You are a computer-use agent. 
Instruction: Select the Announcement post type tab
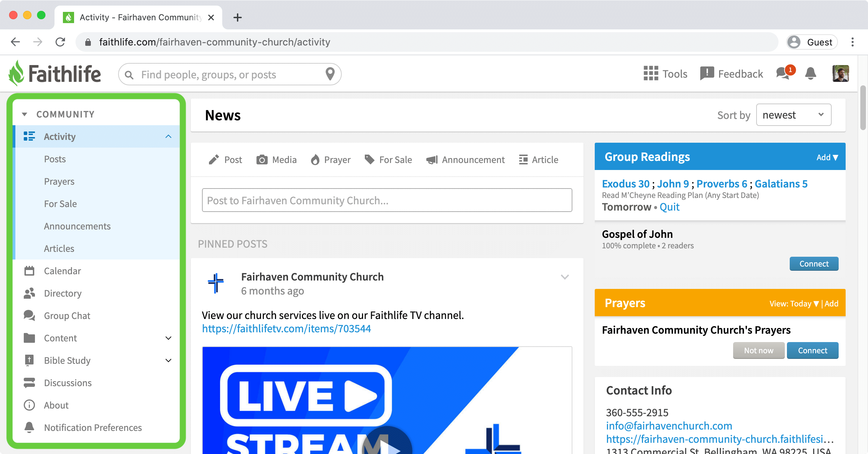(465, 160)
